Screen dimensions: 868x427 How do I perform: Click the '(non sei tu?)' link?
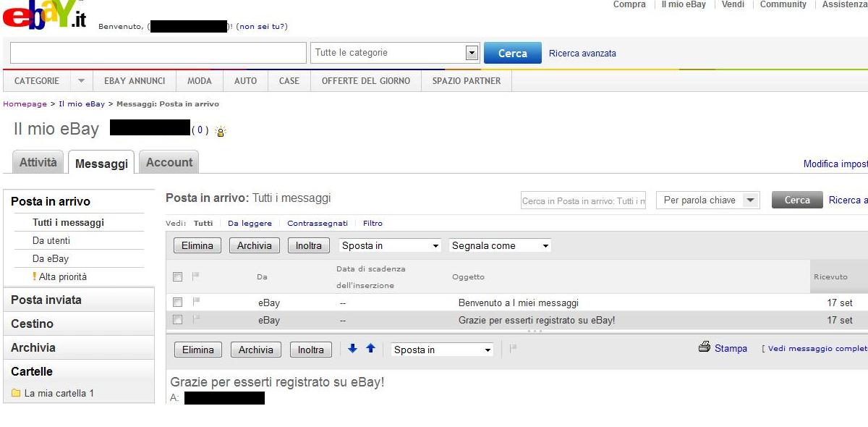click(x=262, y=27)
